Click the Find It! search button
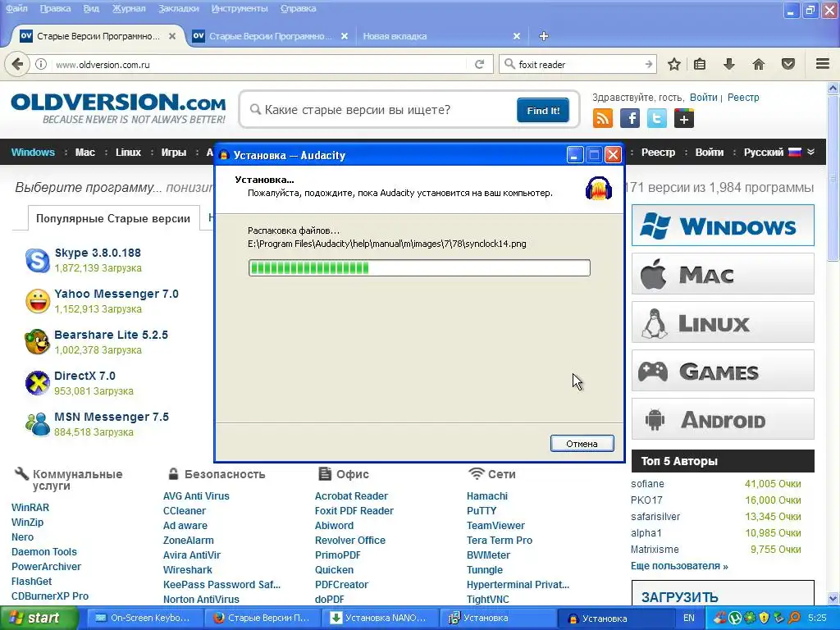The width and height of the screenshot is (840, 630). [x=543, y=111]
